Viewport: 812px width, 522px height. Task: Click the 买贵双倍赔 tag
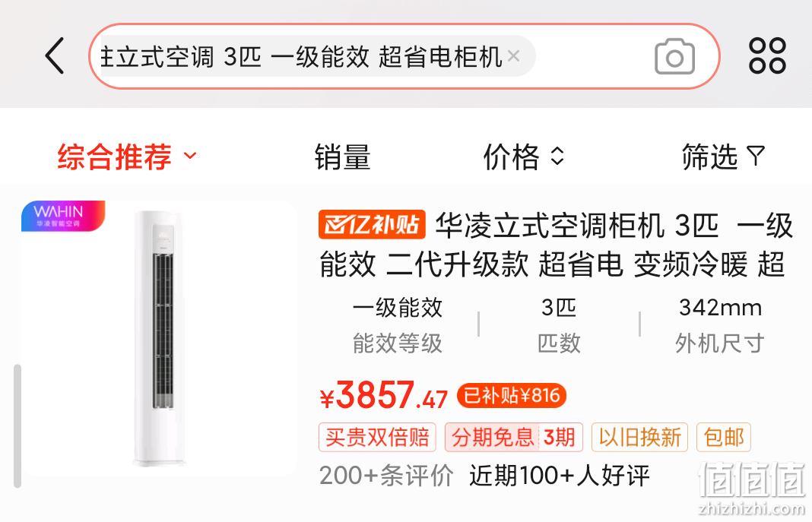point(377,437)
